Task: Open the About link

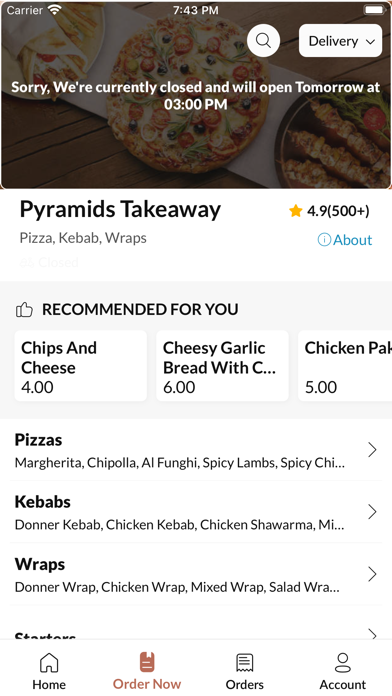Action: [352, 240]
